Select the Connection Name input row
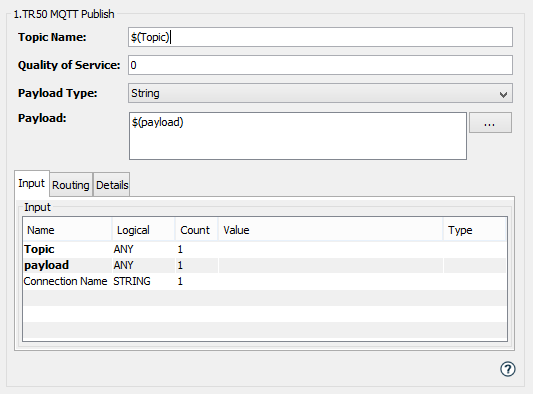The width and height of the screenshot is (533, 394). click(265, 281)
